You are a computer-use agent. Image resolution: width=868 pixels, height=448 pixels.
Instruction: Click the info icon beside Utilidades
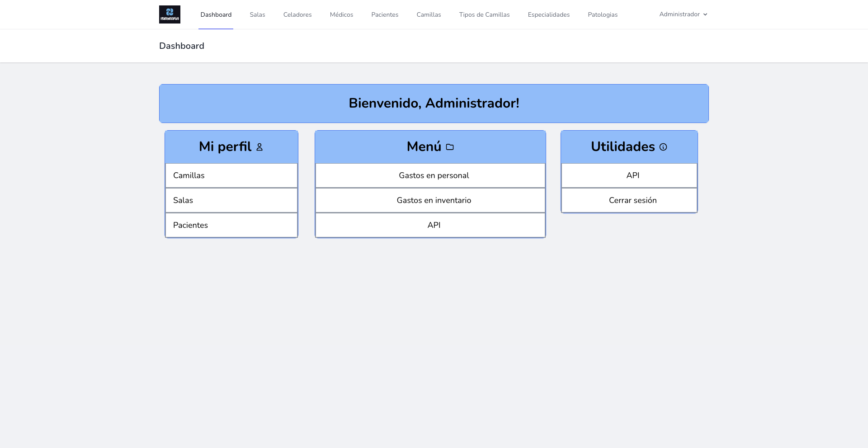click(663, 147)
